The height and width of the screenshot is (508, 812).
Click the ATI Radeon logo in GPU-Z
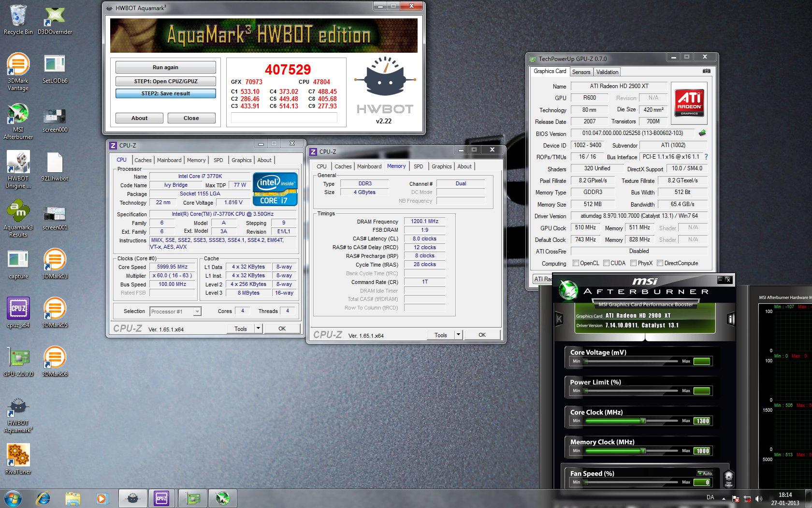pyautogui.click(x=689, y=103)
